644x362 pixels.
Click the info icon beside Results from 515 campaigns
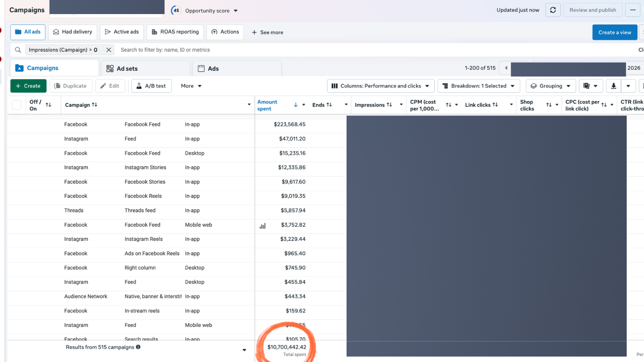[x=138, y=347]
